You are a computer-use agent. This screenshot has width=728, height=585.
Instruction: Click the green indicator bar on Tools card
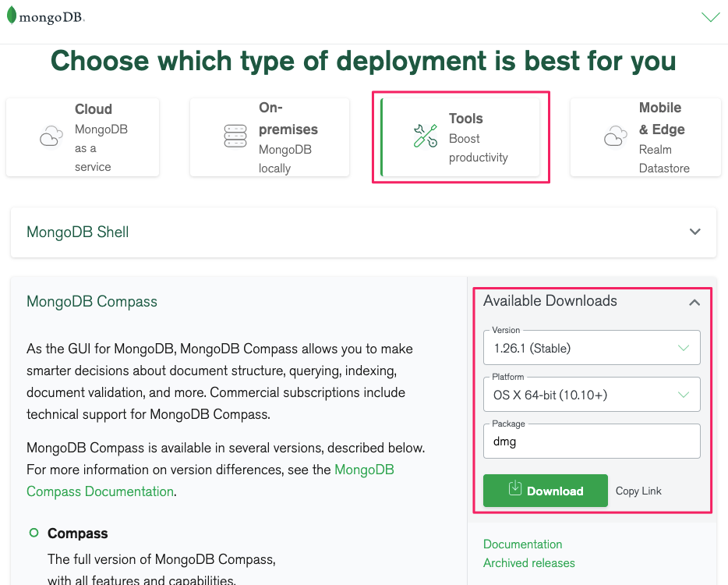382,137
